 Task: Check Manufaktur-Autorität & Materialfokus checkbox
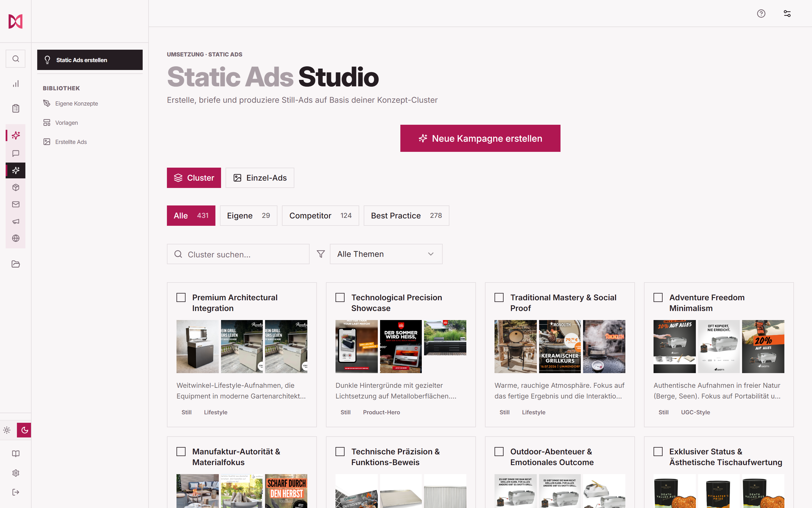(181, 452)
